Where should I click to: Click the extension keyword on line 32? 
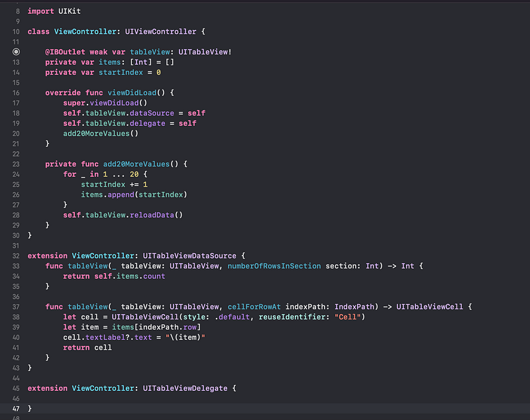click(47, 256)
